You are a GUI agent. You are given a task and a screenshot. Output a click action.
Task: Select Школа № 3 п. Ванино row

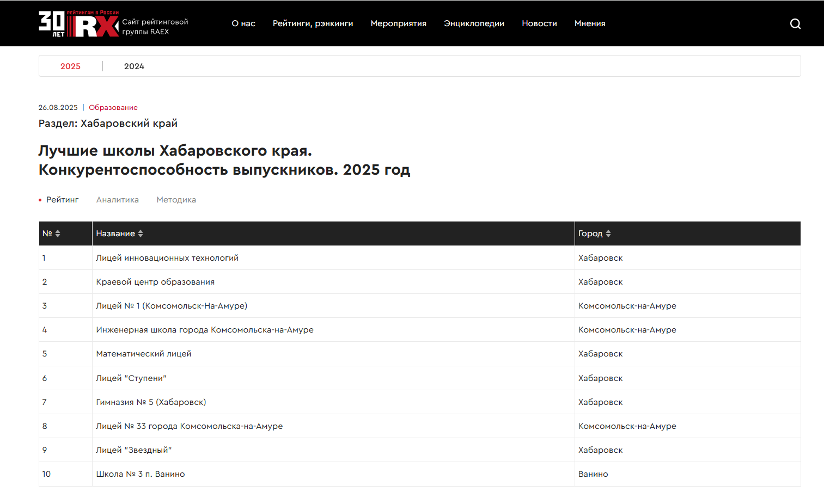click(x=141, y=474)
